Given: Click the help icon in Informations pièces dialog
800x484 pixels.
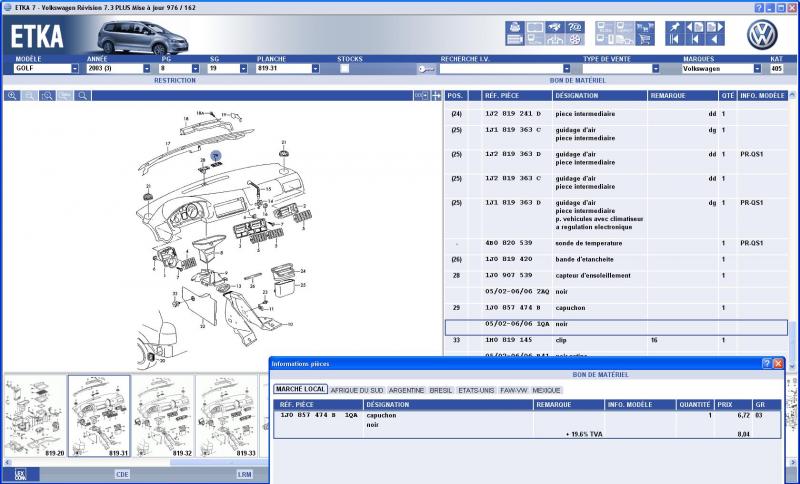Looking at the screenshot, I should [x=767, y=363].
